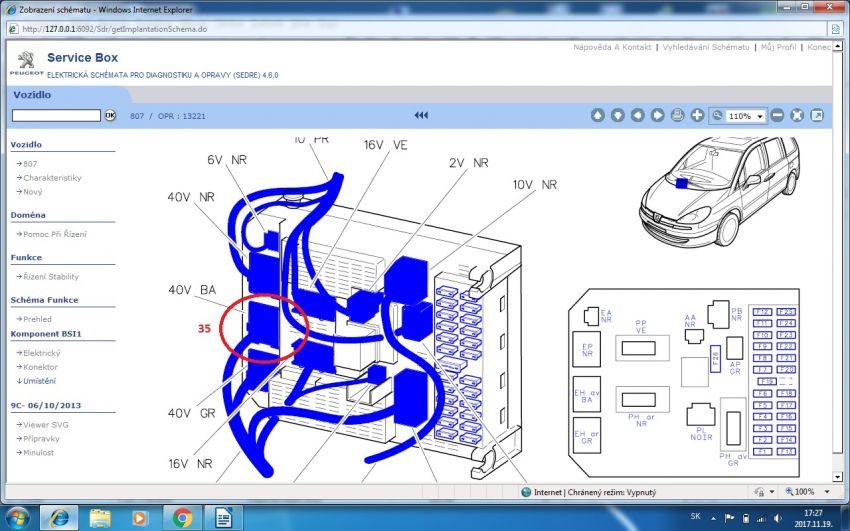This screenshot has height=531, width=850.
Task: Click the Vozidlo tab header
Action: (x=32, y=95)
